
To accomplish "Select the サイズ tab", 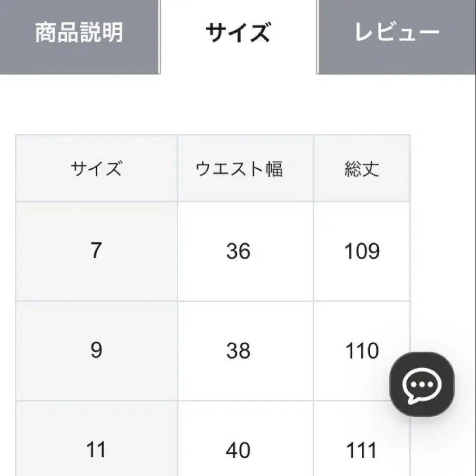I will click(x=237, y=33).
